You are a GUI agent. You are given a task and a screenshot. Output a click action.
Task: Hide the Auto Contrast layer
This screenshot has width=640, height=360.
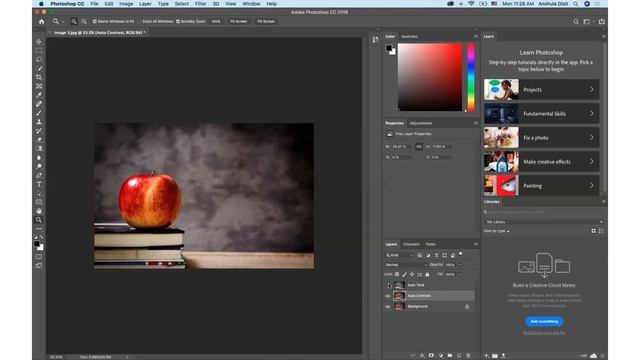[x=388, y=296]
